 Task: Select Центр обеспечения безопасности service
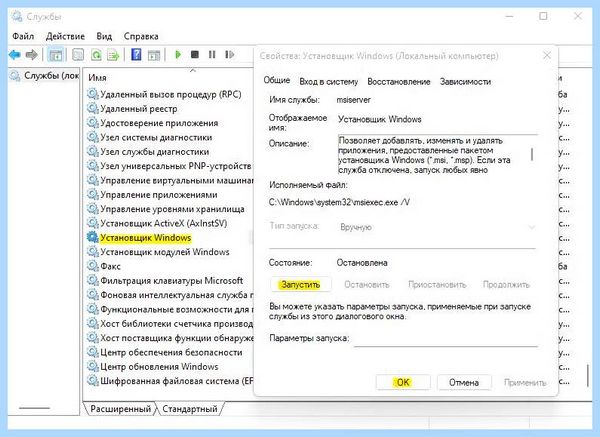tap(171, 352)
